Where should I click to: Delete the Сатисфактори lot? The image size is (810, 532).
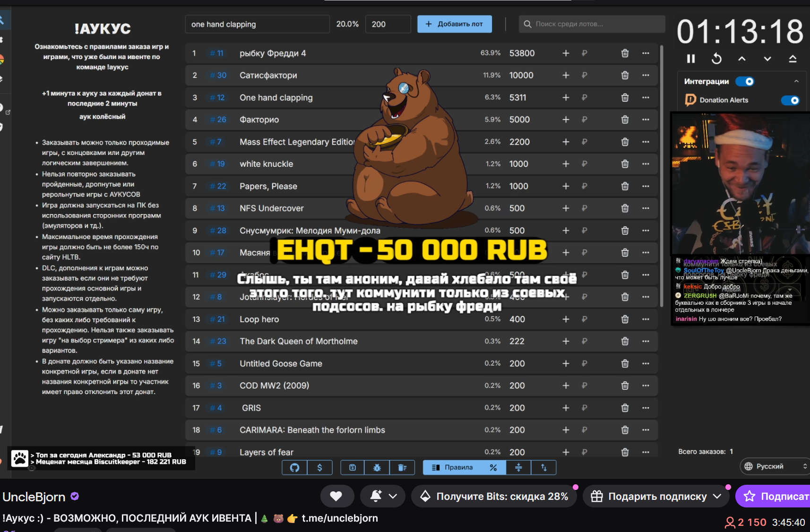click(625, 76)
